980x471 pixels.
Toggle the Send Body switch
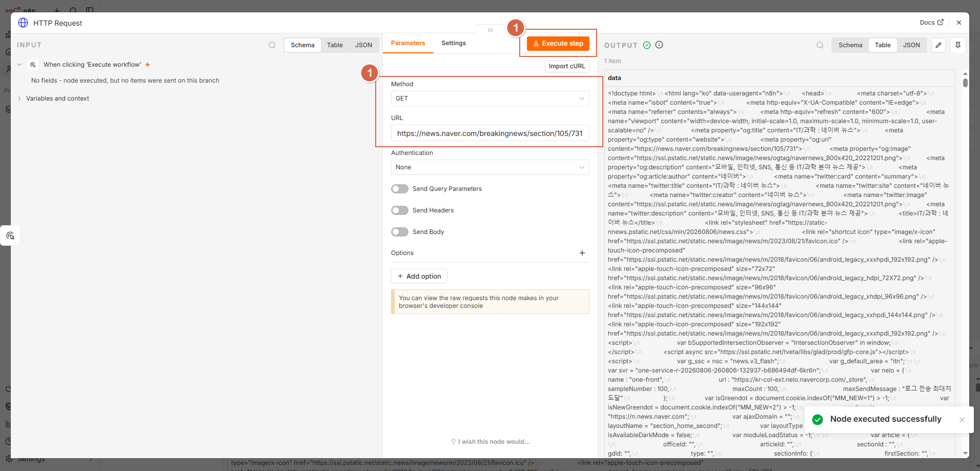(x=400, y=232)
